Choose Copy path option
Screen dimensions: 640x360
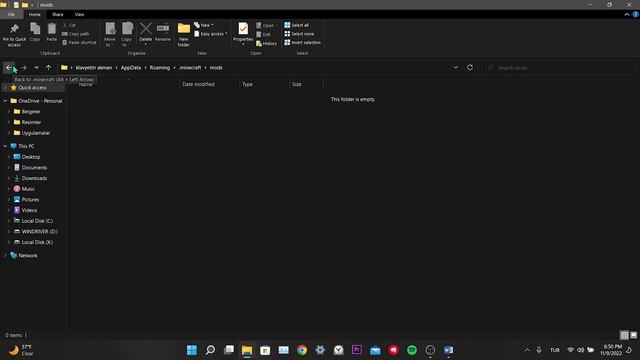point(76,34)
